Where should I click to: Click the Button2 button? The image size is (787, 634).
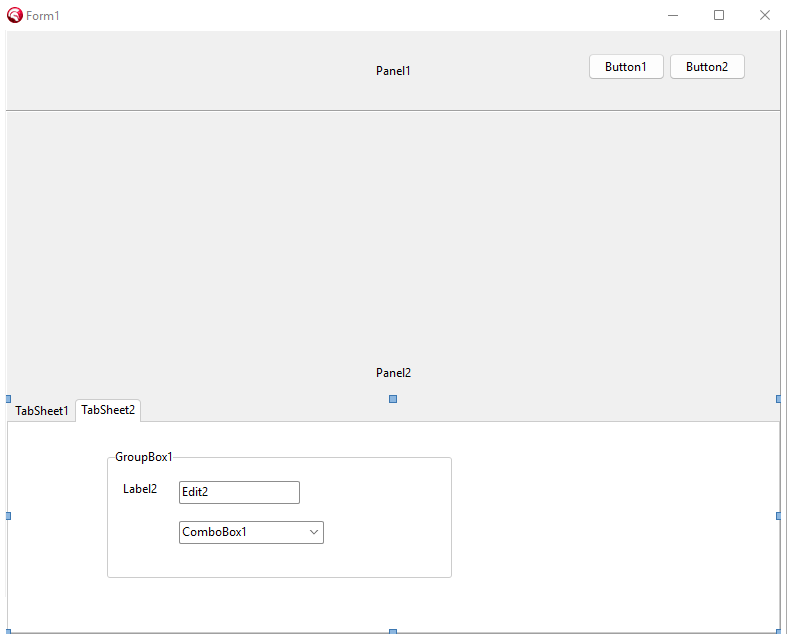(707, 67)
